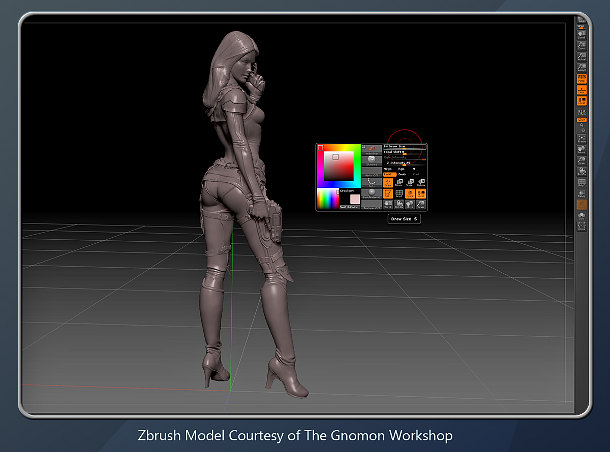Click the Xpose icon at shelf bottom
The image size is (610, 452).
point(582,226)
